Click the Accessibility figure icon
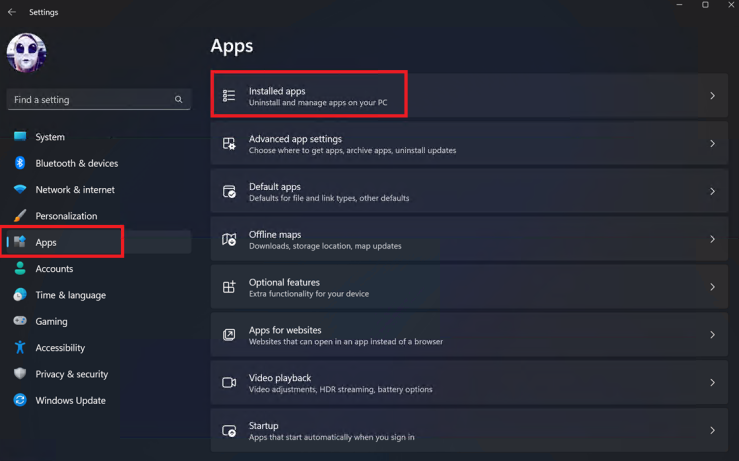 20,348
